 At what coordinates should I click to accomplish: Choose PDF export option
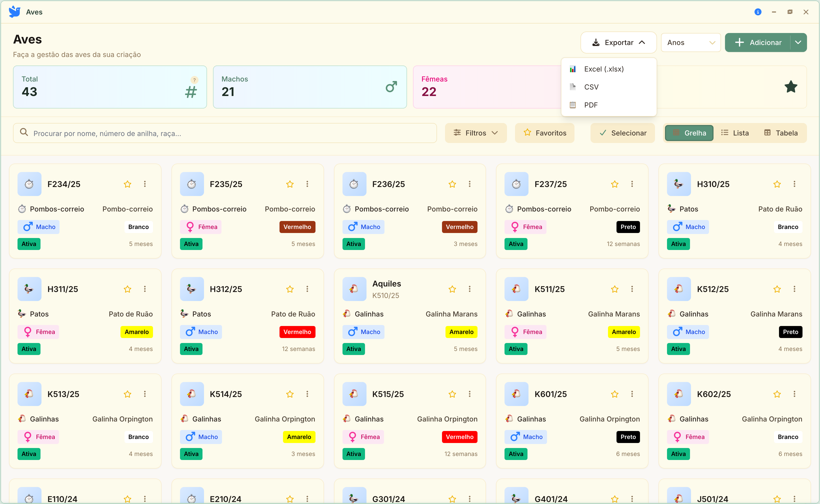point(609,105)
